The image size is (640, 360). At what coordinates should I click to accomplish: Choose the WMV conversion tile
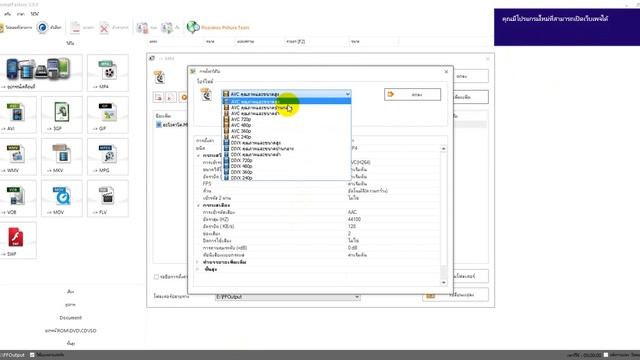(18, 157)
